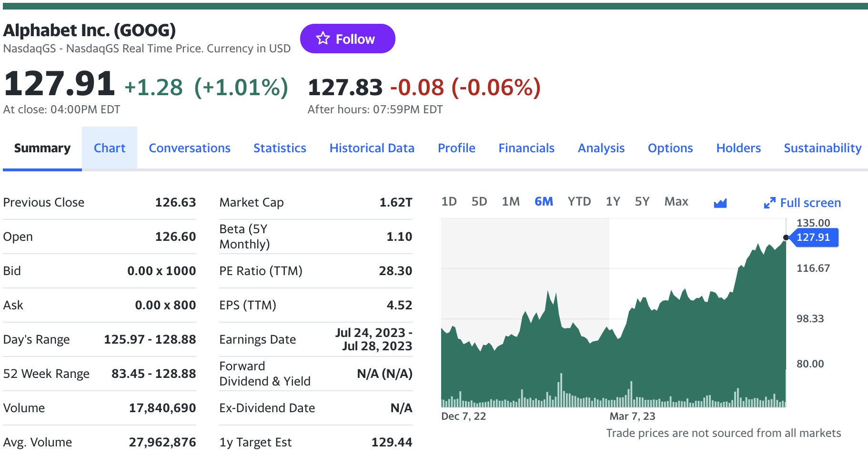Click the PE Ratio value 28.30
This screenshot has width=868, height=455.
tap(395, 271)
